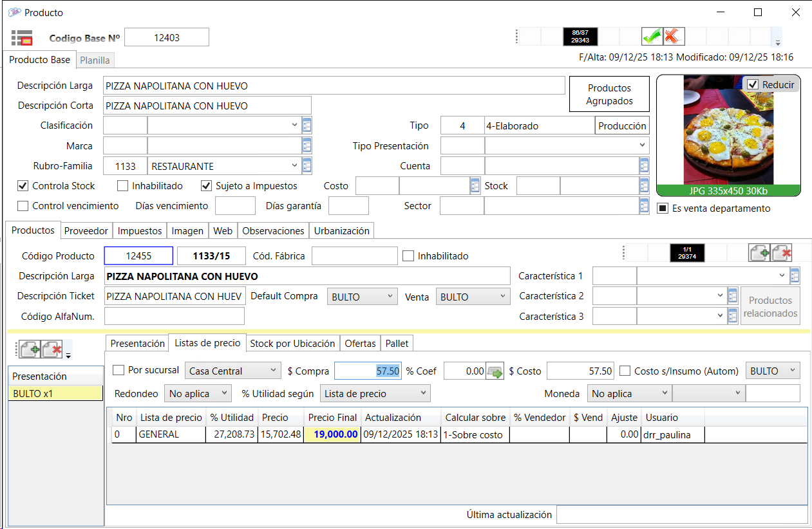Open the list view icon beside Codigo Base
The image size is (812, 529).
[x=22, y=38]
